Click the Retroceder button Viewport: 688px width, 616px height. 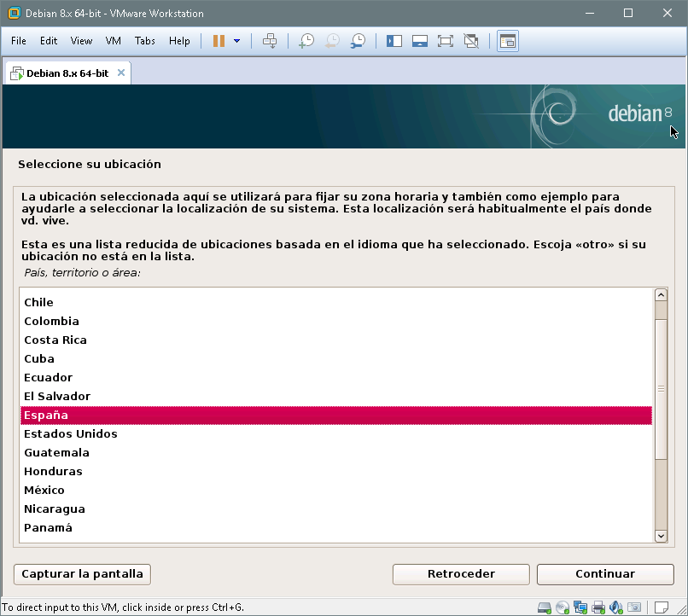[x=461, y=574]
